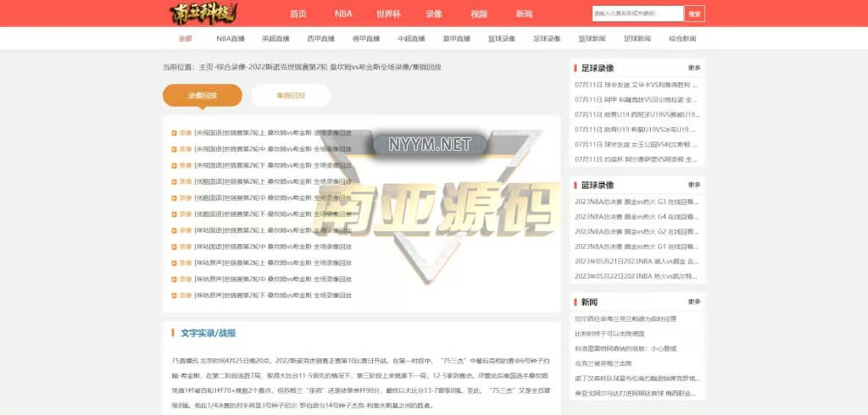This screenshot has width=868, height=415.
Task: Expand 更多 in the 足球录像 panel
Action: 694,68
